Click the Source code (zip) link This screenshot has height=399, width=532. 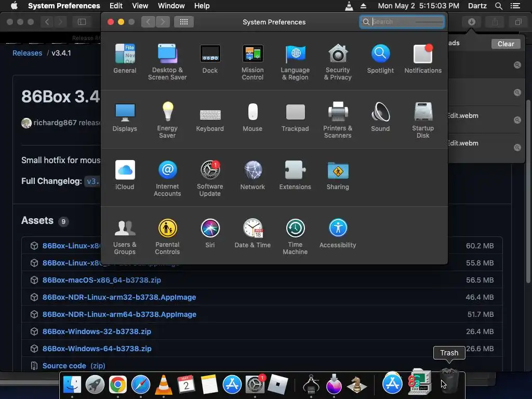(74, 366)
